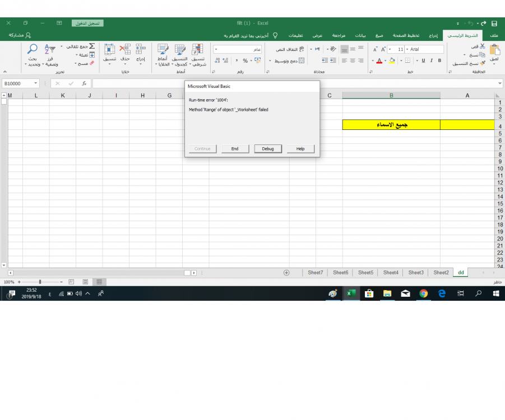The image size is (505, 420).
Task: Expand the Name Box dropdown arrow
Action: pos(36,83)
